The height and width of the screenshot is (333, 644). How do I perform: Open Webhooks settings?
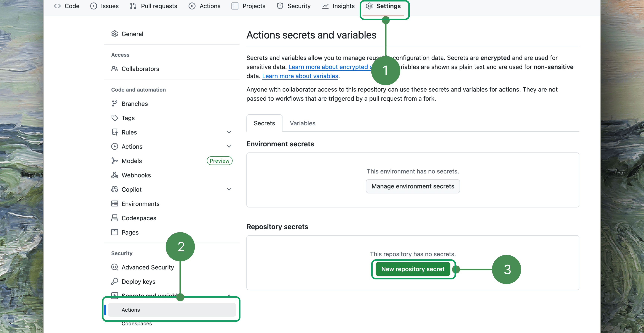172,175
